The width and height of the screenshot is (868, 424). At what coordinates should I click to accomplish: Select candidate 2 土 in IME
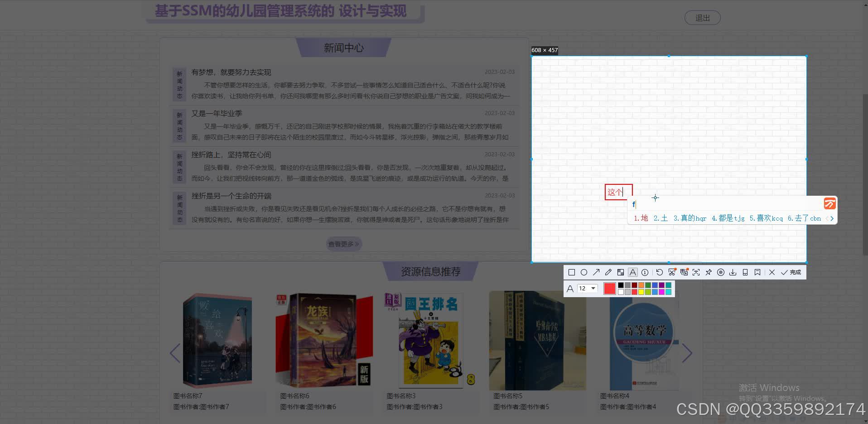661,218
